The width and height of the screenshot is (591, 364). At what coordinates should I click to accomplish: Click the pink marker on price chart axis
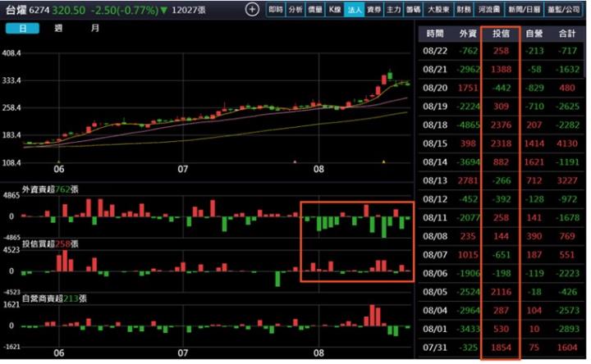295,162
